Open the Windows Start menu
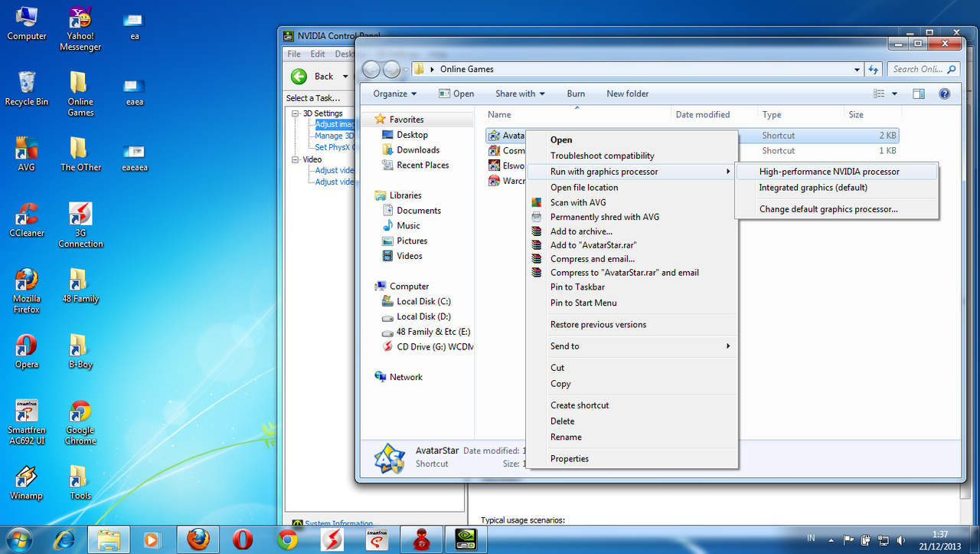Viewport: 980px width, 554px height. 18,539
